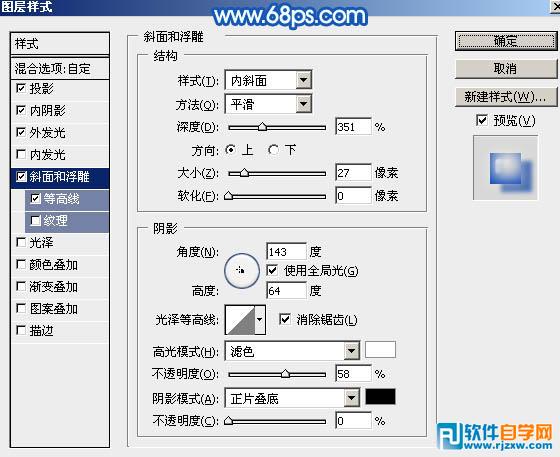560x457 pixels.
Task: Click the 深度 depth slider handle
Action: point(262,127)
